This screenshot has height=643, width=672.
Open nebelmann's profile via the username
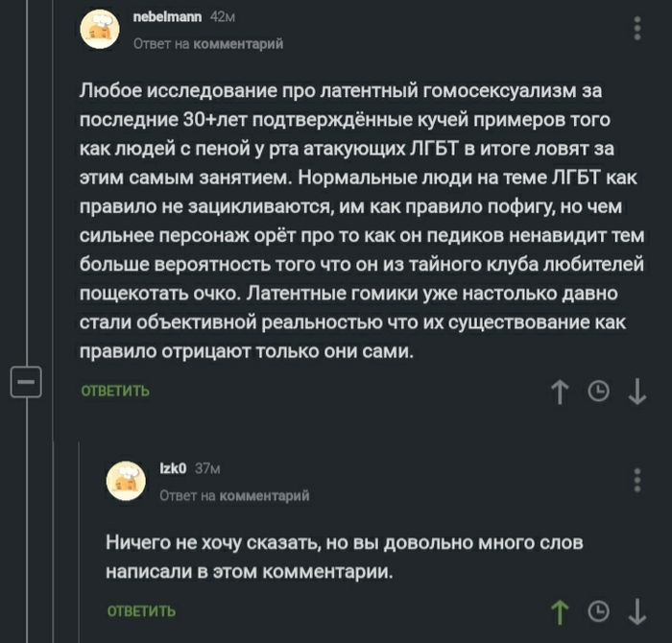coord(158,17)
